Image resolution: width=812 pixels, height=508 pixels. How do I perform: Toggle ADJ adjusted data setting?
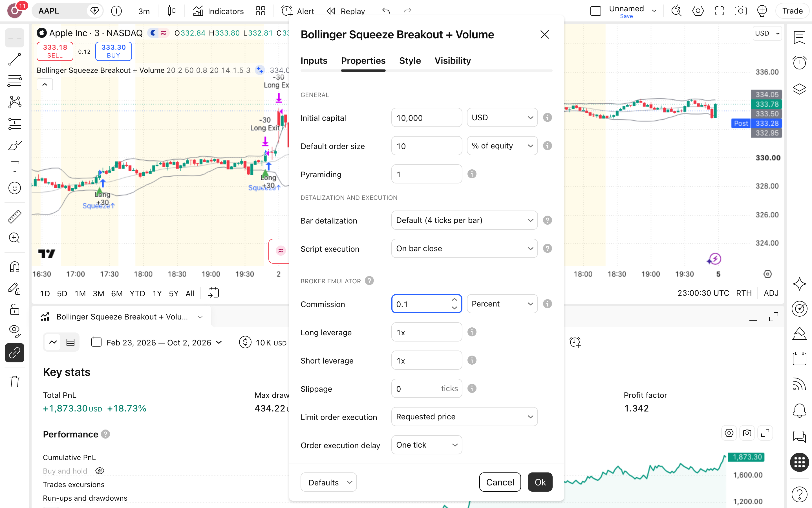tap(771, 293)
